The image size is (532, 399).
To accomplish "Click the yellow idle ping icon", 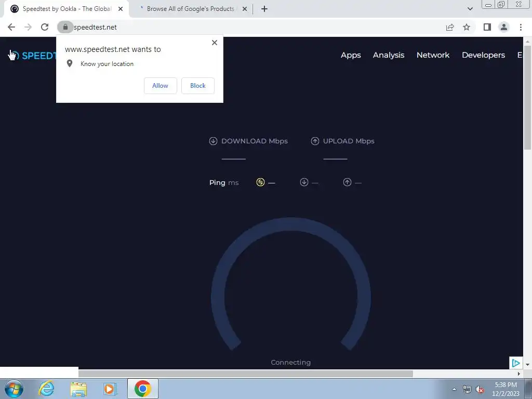I will coord(260,182).
